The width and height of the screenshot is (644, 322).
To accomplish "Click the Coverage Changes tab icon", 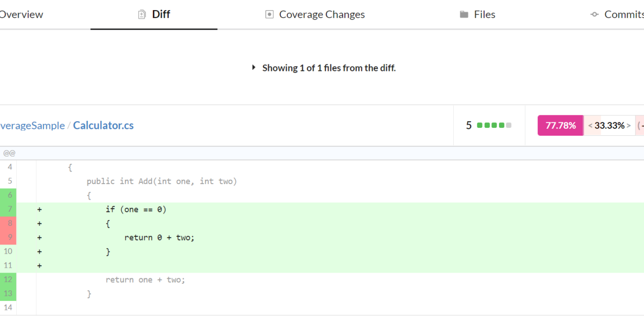I will pos(269,15).
